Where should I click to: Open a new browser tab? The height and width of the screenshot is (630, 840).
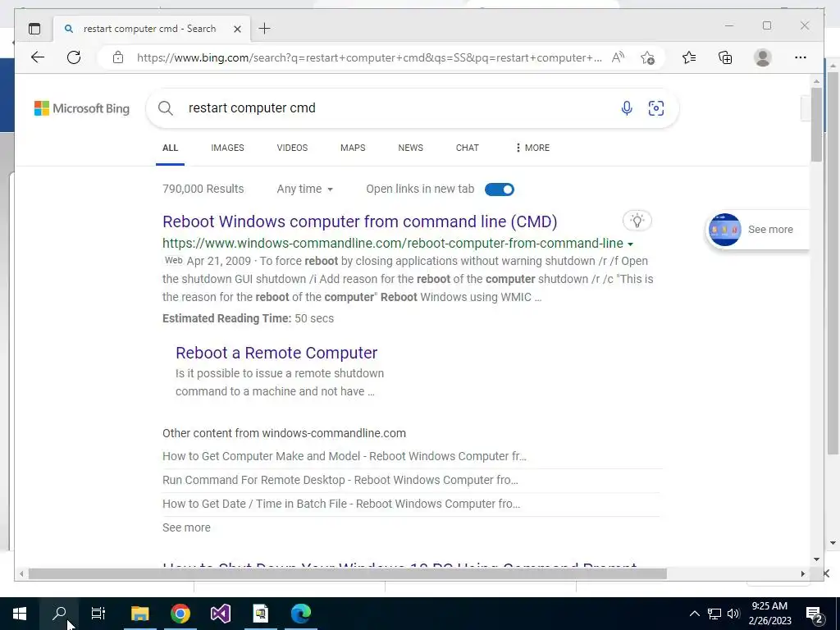coord(265,29)
